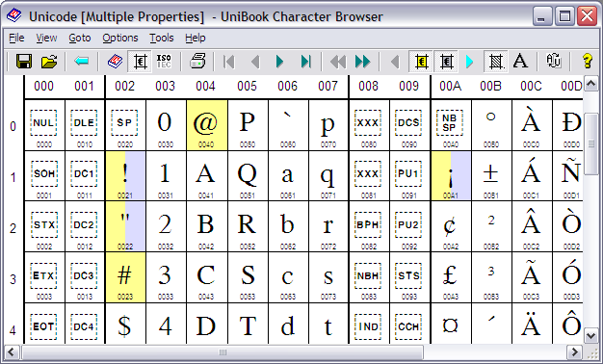Click the bright cyan right triangle icon
Viewport: 603px width, 364px height.
coord(469,62)
